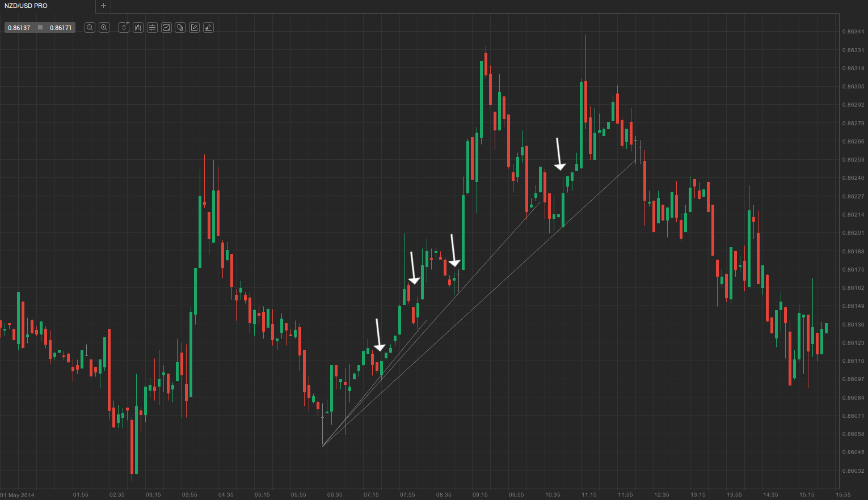Click the bid price 0.86137
868x500 pixels.
point(19,28)
